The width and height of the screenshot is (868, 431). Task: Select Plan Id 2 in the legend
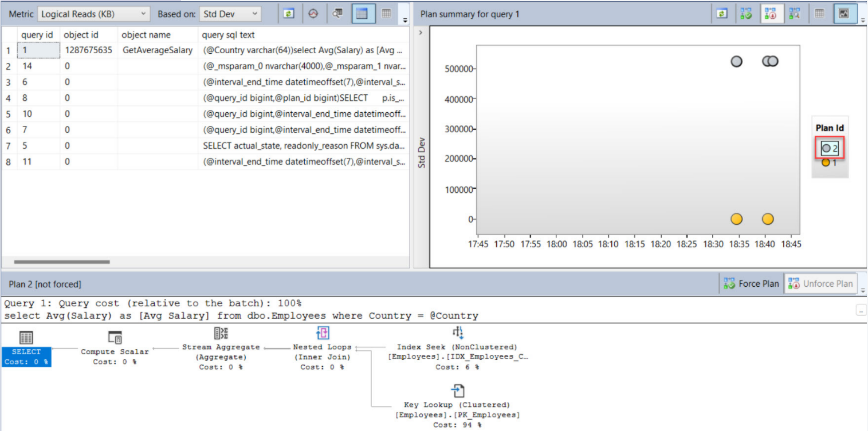(x=830, y=148)
